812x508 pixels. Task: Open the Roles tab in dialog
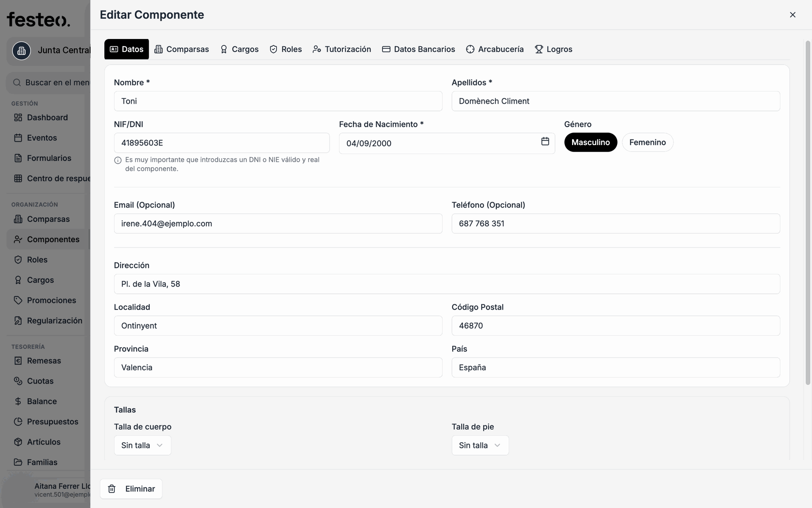click(x=286, y=49)
